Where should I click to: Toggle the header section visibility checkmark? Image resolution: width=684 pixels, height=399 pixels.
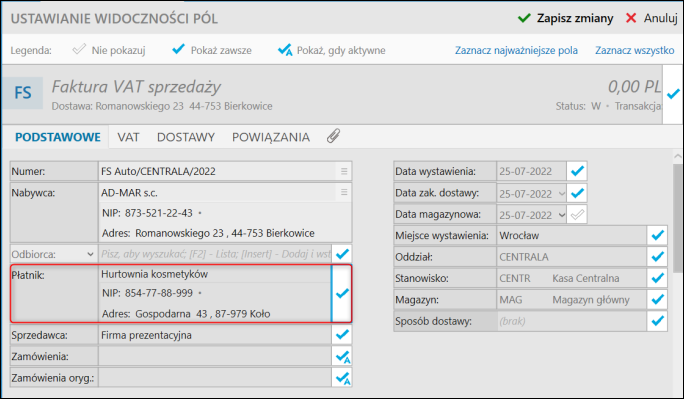673,94
